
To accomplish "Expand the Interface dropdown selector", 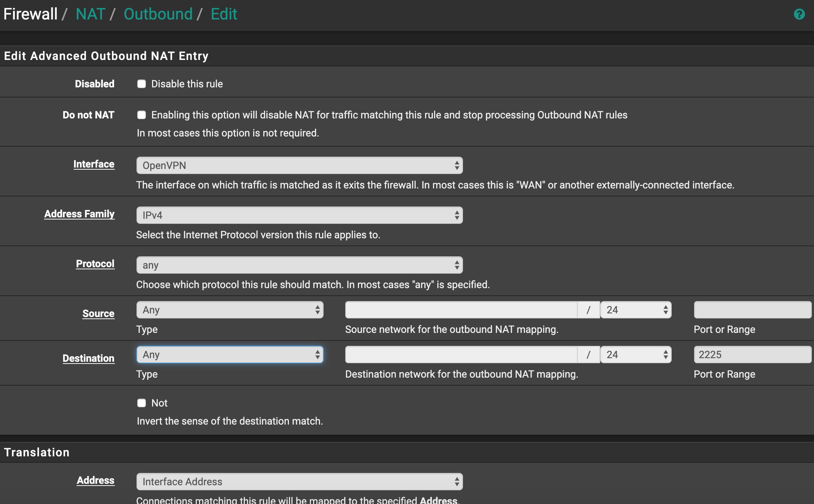I will tap(299, 165).
